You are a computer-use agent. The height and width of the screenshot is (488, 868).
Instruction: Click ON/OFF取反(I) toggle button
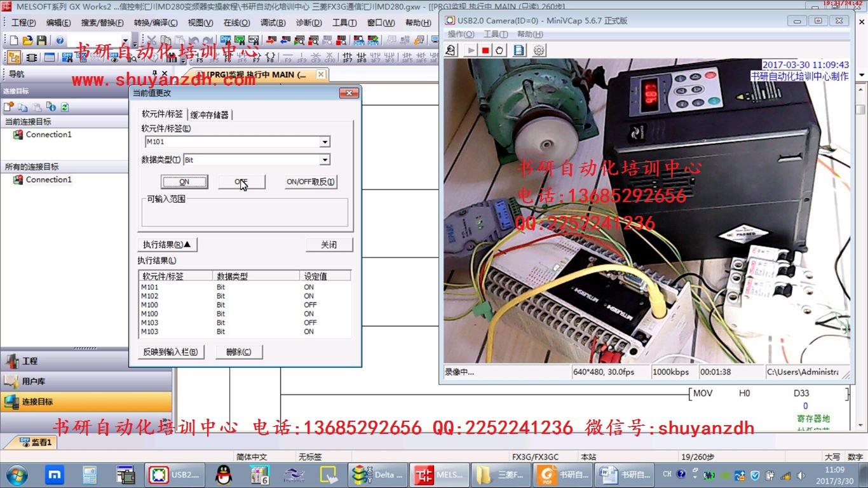click(x=311, y=182)
